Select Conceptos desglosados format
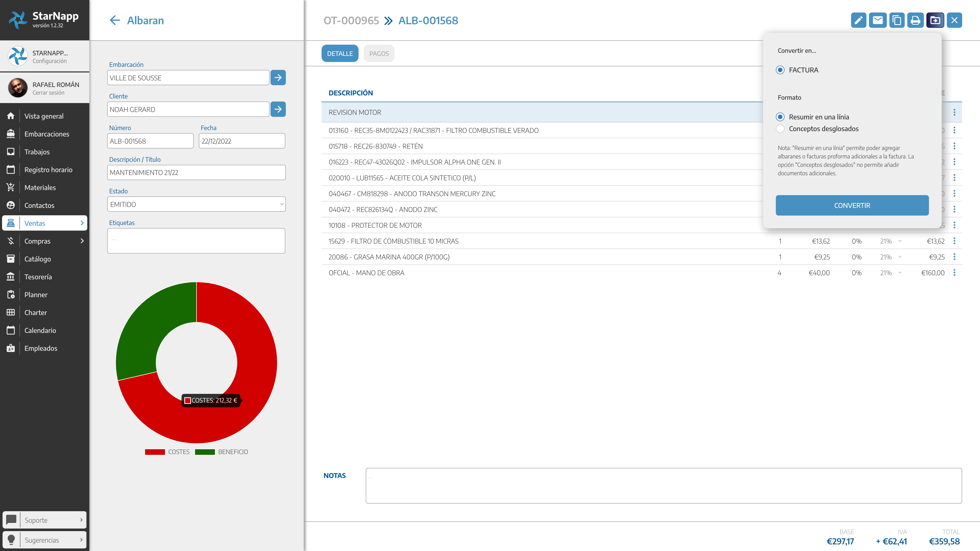The image size is (980, 551). click(x=780, y=129)
